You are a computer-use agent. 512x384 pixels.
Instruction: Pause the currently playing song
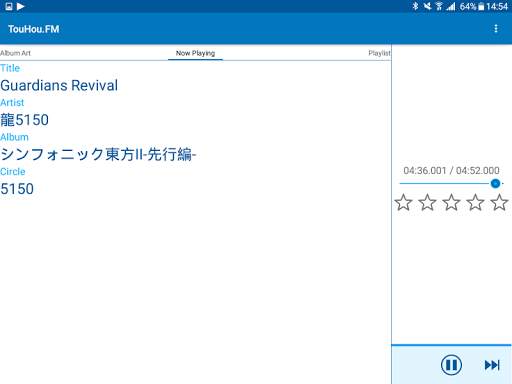(451, 365)
